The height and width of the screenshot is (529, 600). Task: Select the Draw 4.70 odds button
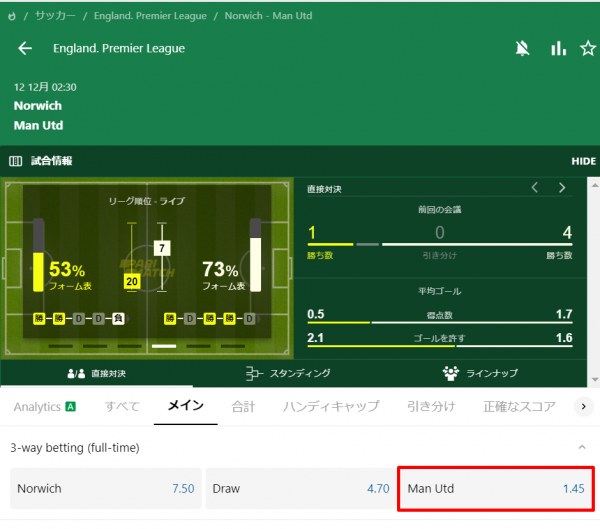coord(301,488)
